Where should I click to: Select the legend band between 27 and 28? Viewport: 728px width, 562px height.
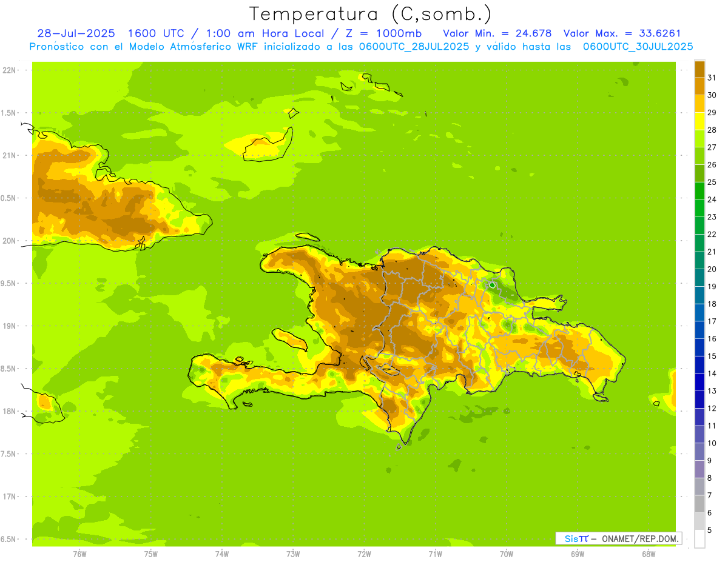point(699,138)
